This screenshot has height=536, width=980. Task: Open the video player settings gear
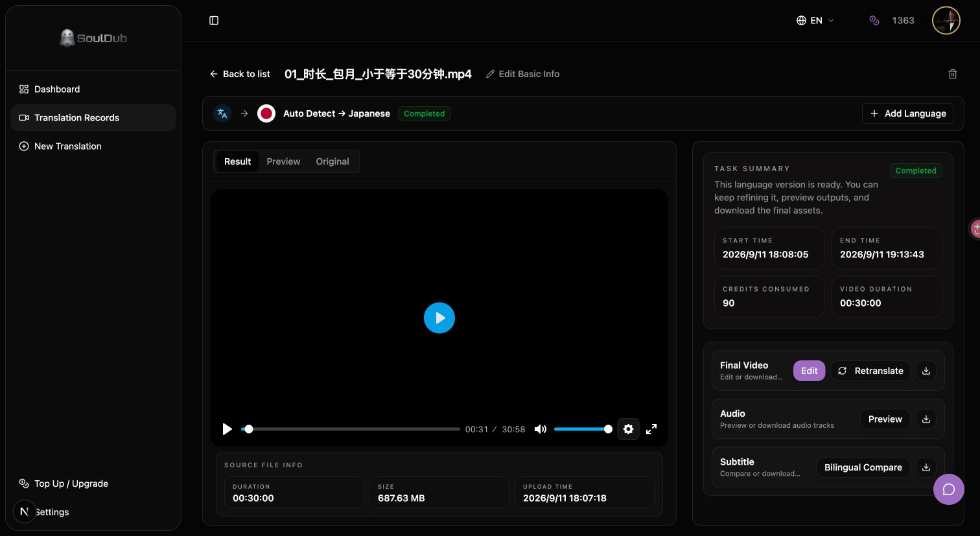[x=628, y=429]
